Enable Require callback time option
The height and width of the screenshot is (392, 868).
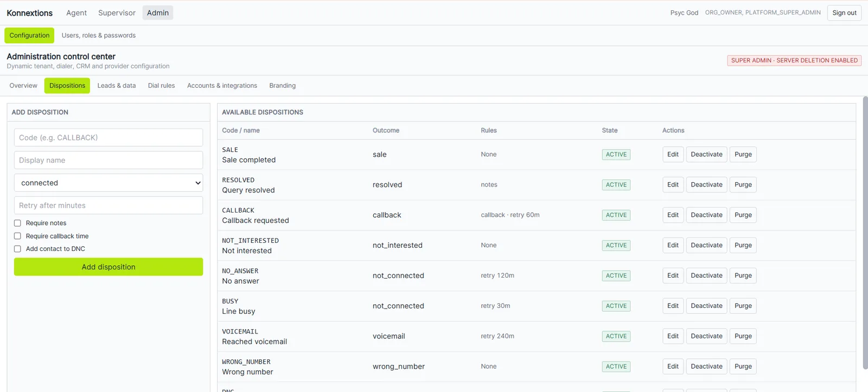(x=17, y=236)
